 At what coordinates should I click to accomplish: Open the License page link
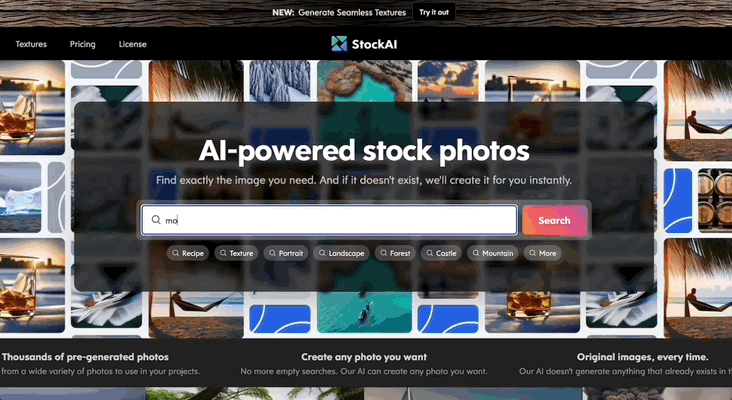click(x=133, y=44)
